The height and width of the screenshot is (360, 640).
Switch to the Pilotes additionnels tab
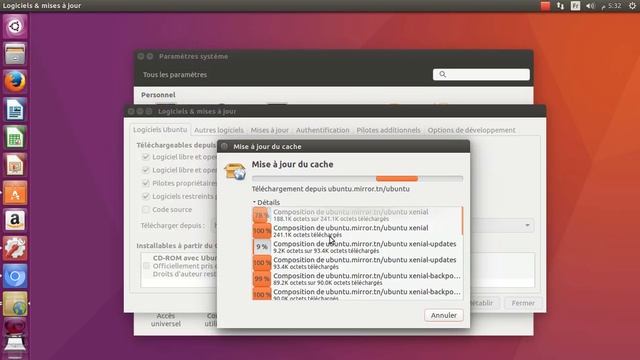(x=388, y=130)
